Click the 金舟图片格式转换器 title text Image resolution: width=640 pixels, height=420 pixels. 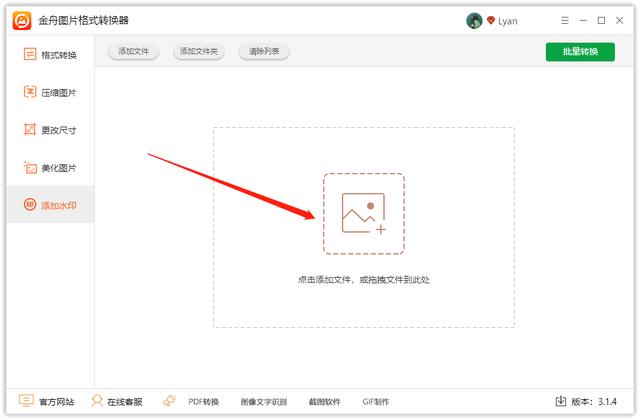pos(83,20)
